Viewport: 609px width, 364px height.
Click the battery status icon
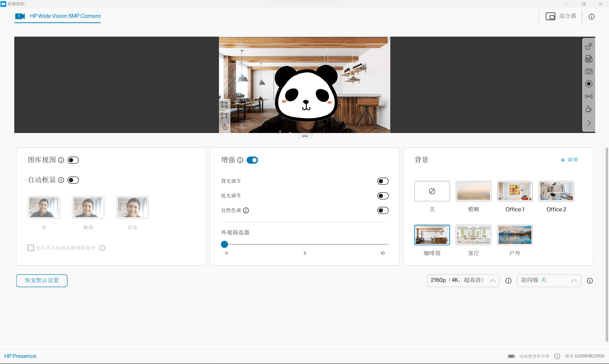tap(511, 356)
